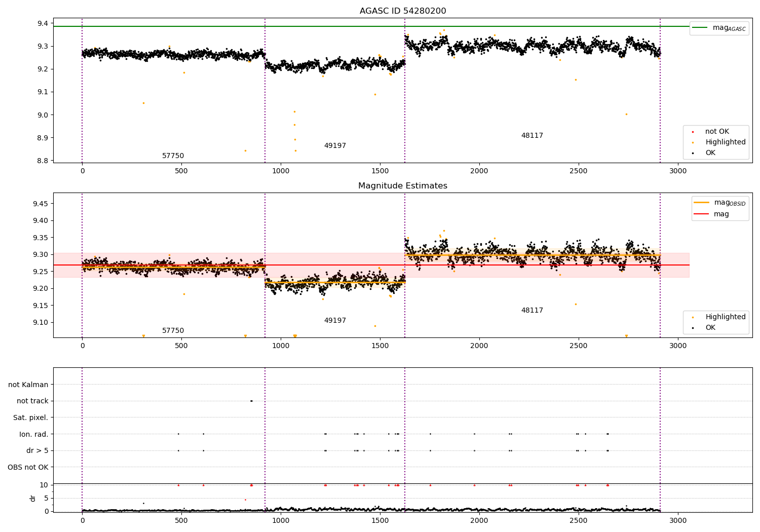This screenshot has height=532, width=760.
Task: Click the 2000 x-axis tick of bottom plot
Action: (x=479, y=520)
